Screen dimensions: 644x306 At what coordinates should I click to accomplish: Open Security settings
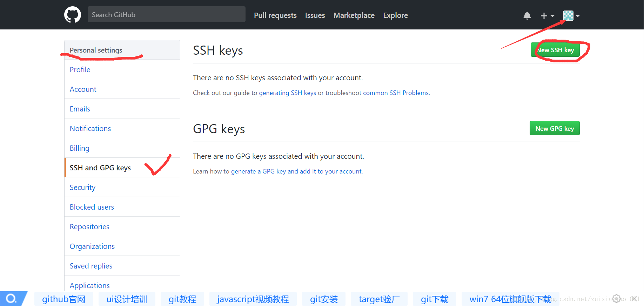coord(122,187)
